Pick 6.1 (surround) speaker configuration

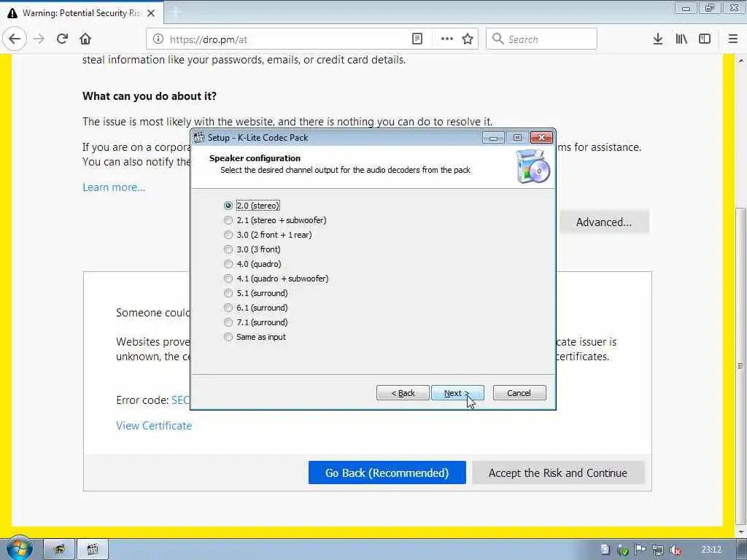tap(256, 308)
